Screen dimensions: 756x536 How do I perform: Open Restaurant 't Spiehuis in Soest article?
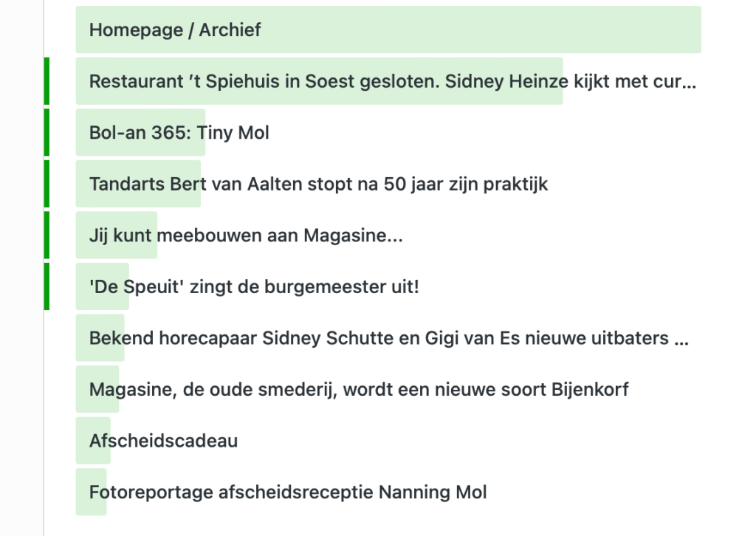coord(317,81)
